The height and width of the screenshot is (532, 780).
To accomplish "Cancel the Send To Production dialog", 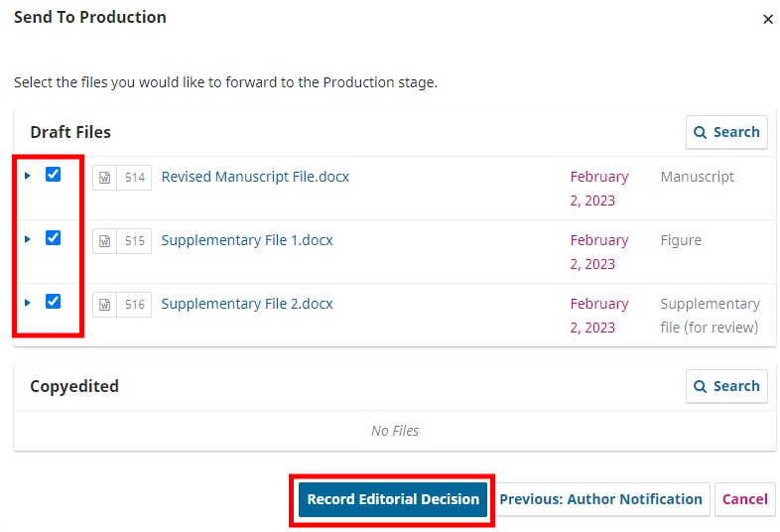I will tap(745, 499).
